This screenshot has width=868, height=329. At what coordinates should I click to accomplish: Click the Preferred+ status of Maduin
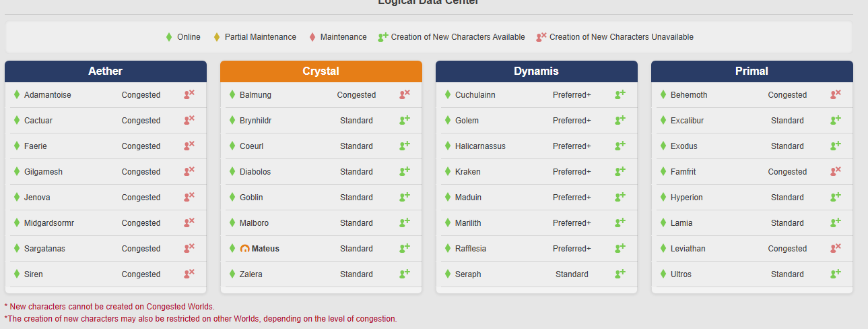[x=572, y=198]
